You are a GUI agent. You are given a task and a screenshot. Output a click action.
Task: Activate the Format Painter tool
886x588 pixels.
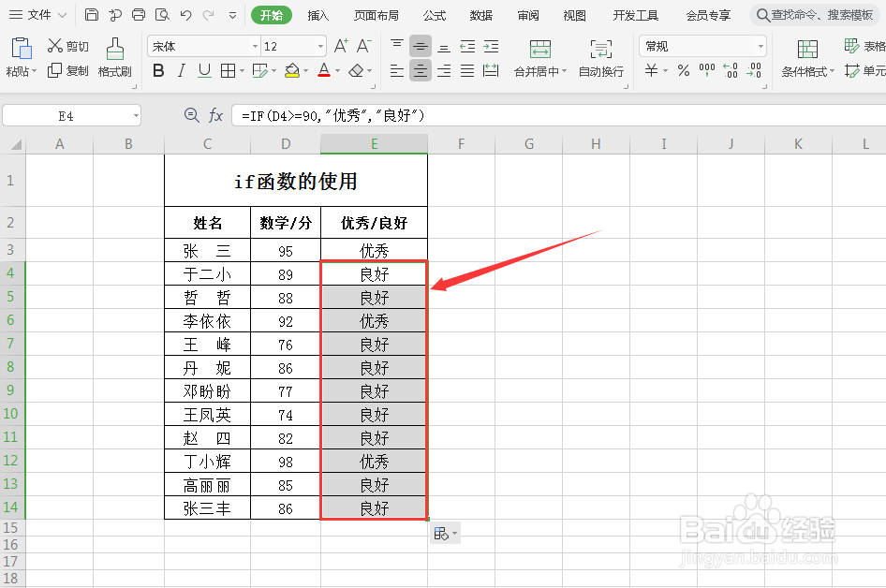pyautogui.click(x=114, y=58)
